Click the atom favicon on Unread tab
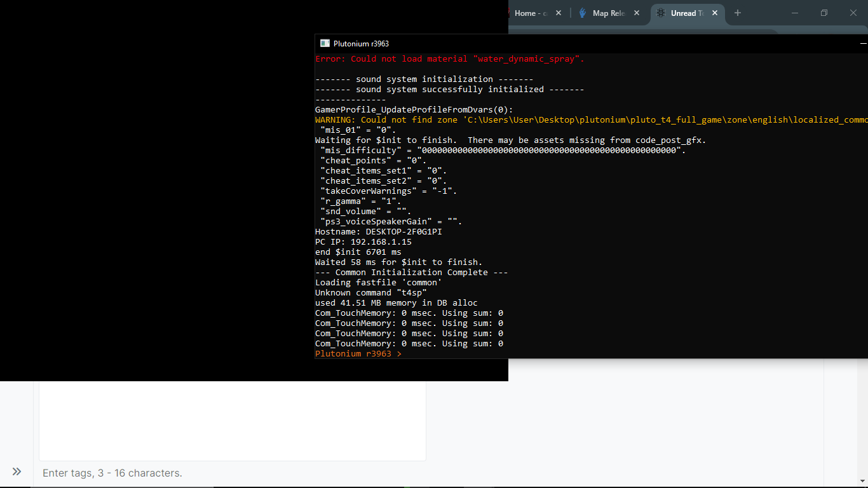This screenshot has height=488, width=868. [661, 13]
